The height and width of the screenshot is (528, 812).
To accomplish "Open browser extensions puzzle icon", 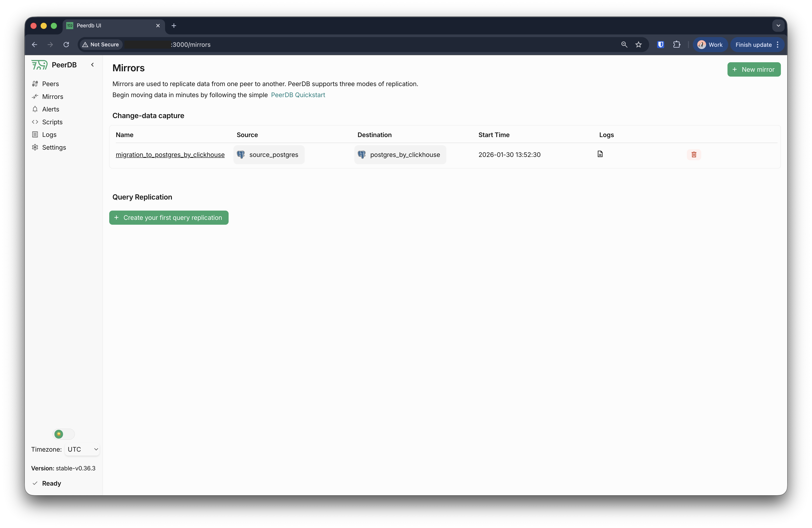I will 677,45.
